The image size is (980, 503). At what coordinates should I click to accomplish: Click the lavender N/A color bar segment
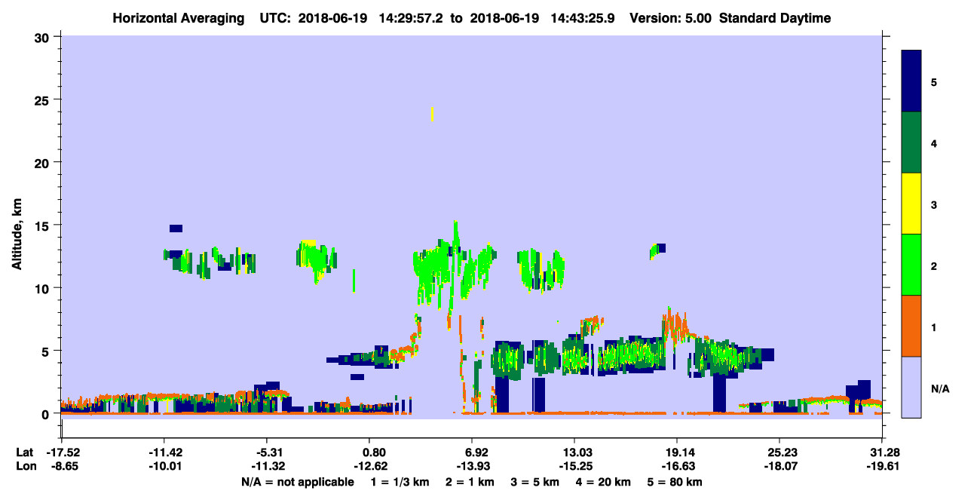tap(911, 387)
